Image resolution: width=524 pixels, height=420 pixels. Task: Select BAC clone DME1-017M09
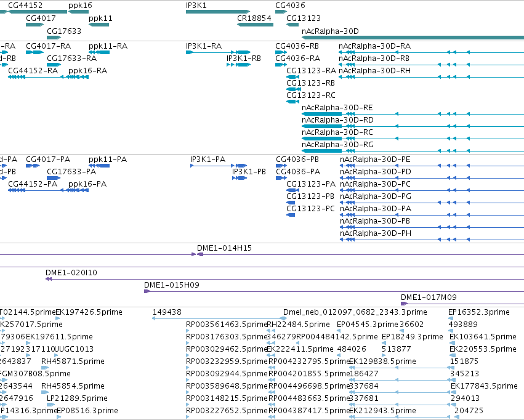(x=429, y=297)
